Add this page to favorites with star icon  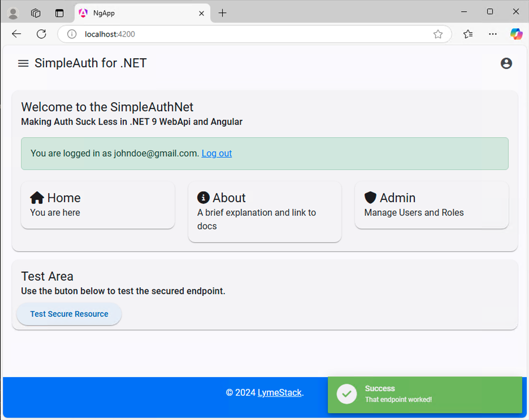point(438,34)
